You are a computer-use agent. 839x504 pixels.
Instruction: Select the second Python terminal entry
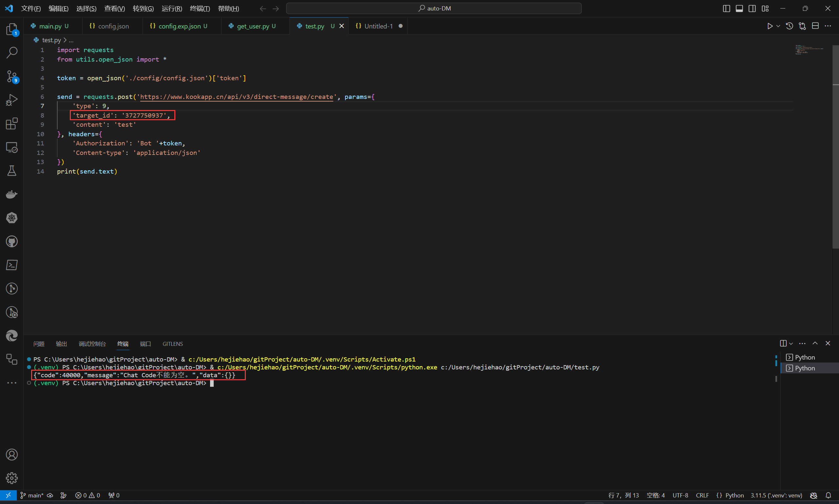coord(810,368)
